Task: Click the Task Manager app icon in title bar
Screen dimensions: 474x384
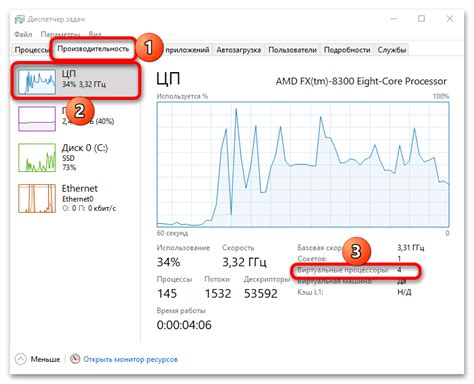Action: tap(20, 19)
